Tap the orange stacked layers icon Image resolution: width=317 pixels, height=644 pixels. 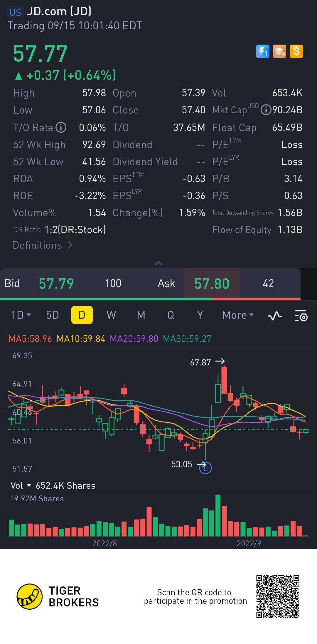279,51
